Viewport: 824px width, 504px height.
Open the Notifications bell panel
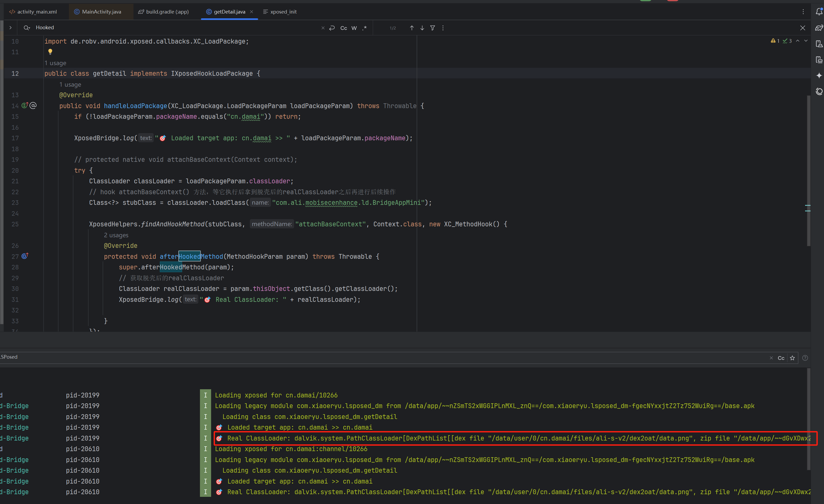coord(819,12)
